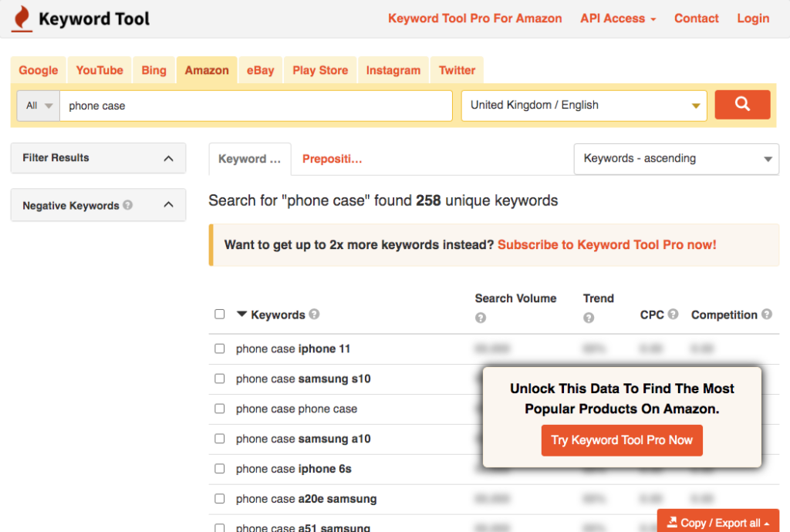The width and height of the screenshot is (790, 532).
Task: Click the phone case iphone 11 keyword
Action: [x=292, y=348]
